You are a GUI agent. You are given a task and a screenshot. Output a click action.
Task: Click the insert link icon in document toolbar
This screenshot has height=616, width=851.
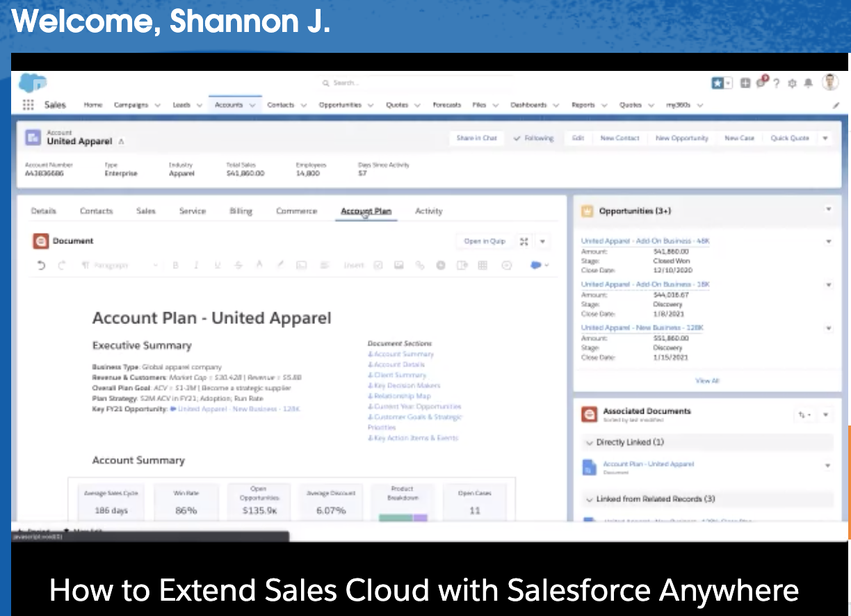pos(419,265)
